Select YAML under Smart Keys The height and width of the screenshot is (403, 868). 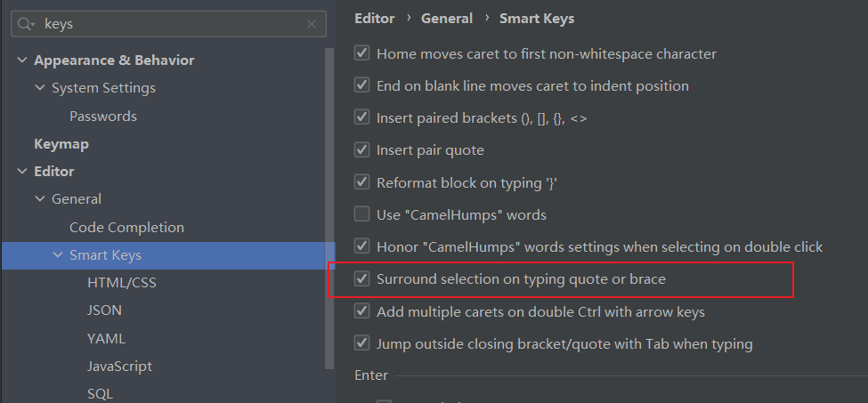pos(106,338)
